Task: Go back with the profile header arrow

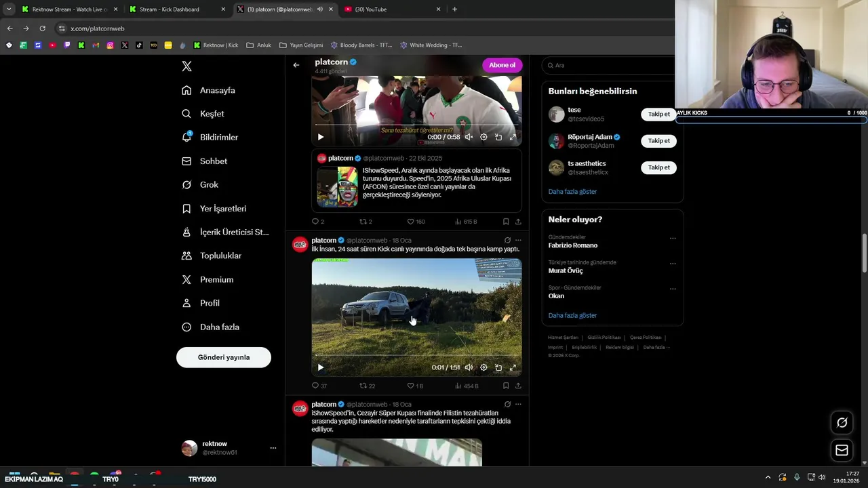Action: point(296,65)
